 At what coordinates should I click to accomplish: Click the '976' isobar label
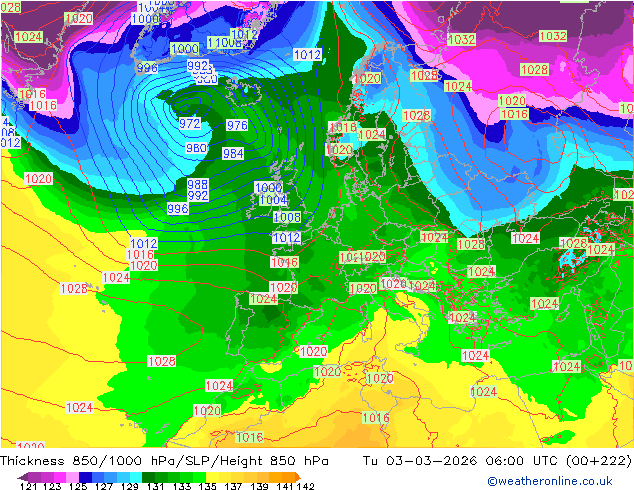pos(237,125)
